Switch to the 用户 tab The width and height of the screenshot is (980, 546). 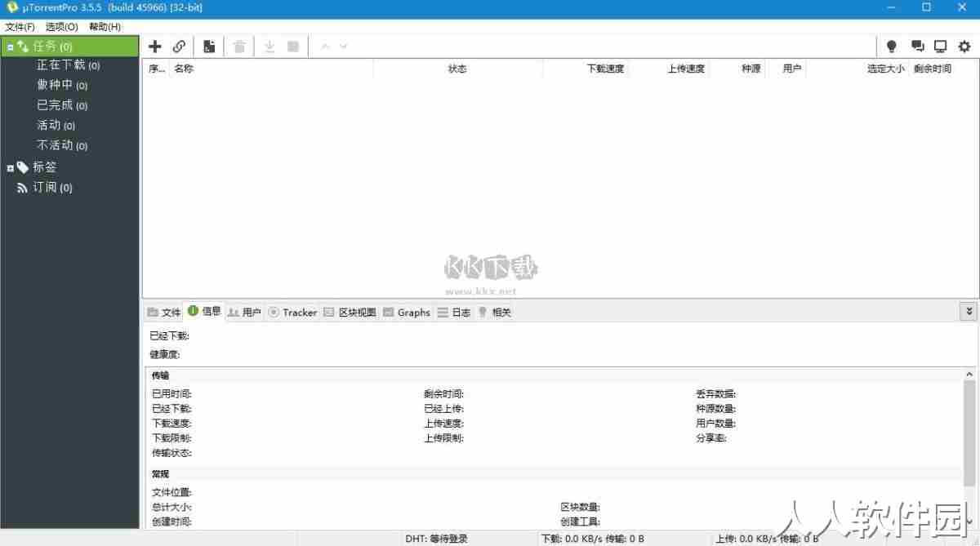click(x=244, y=312)
